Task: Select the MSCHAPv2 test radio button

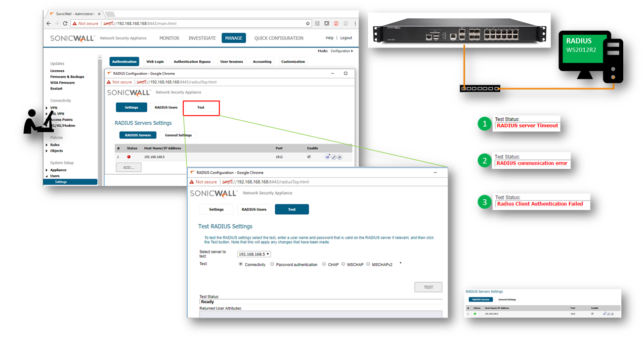Action: tap(368, 264)
